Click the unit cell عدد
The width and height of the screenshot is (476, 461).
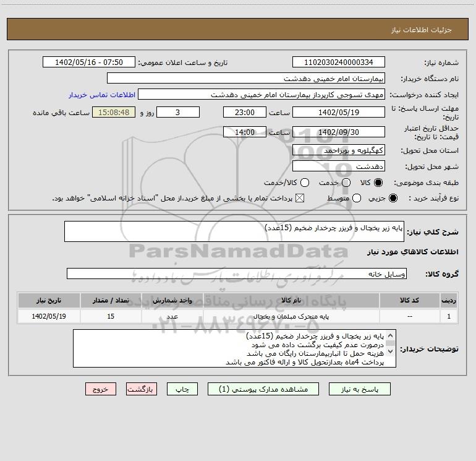[172, 316]
